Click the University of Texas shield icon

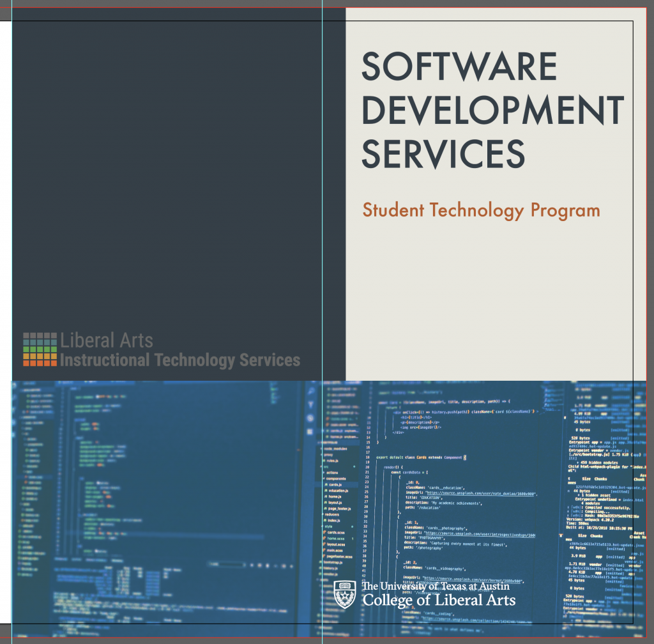tap(344, 594)
